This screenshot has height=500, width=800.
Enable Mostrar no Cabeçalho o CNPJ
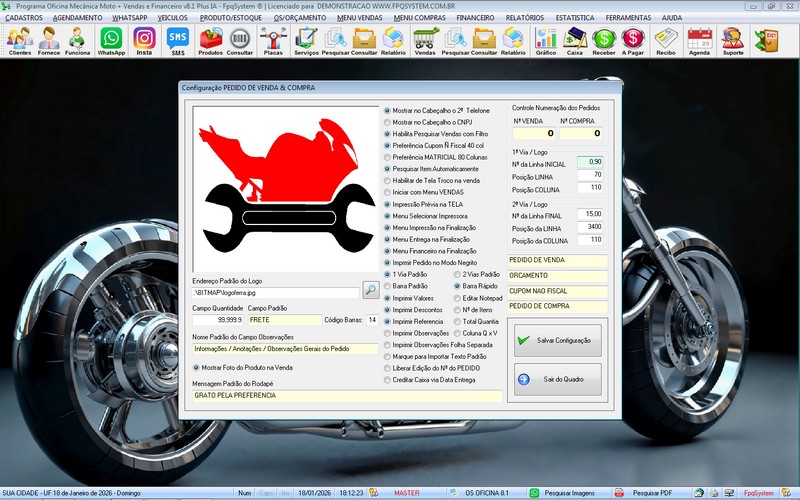[388, 122]
